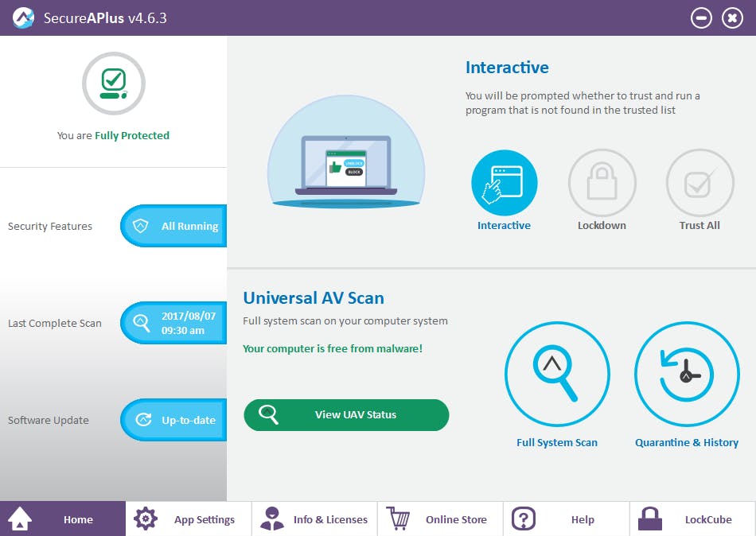The height and width of the screenshot is (536, 756).
Task: Click the Last Complete Scan label
Action: (55, 324)
